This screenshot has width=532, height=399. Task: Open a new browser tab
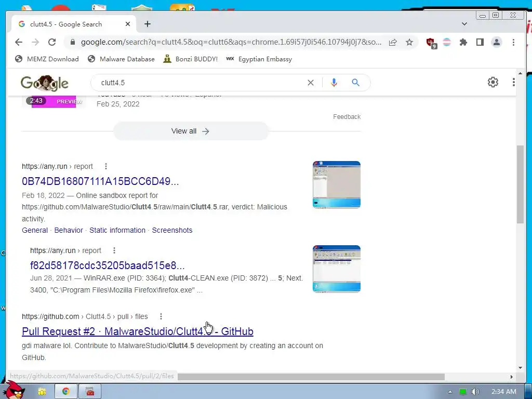(147, 24)
